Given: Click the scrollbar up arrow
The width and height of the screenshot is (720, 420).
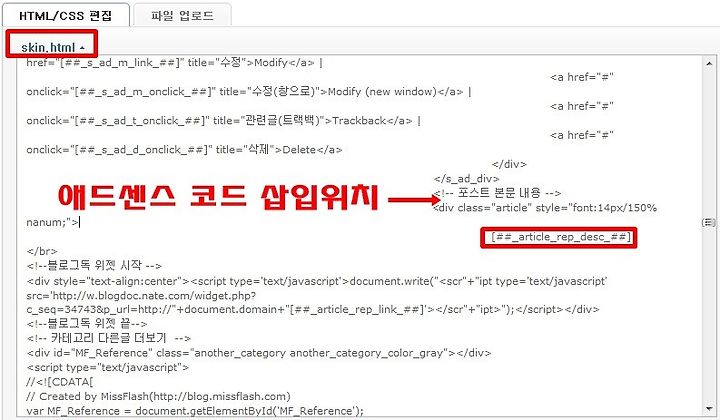Looking at the screenshot, I should coord(709,64).
